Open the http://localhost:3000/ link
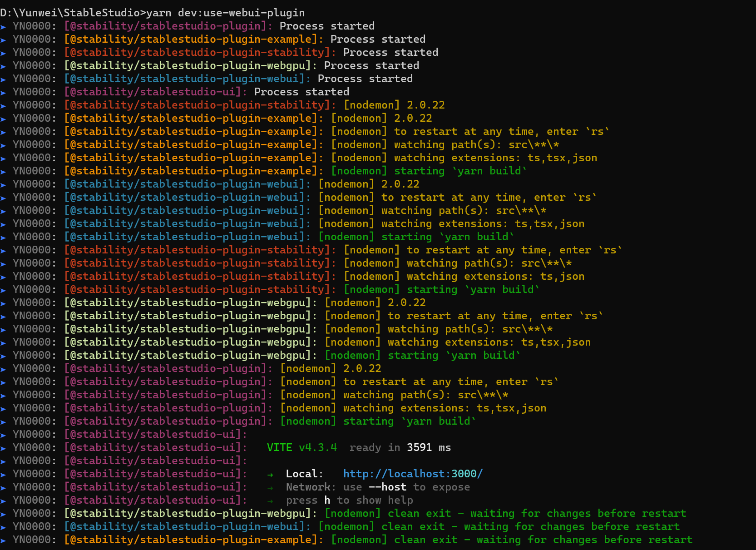The height and width of the screenshot is (550, 756). tap(413, 474)
